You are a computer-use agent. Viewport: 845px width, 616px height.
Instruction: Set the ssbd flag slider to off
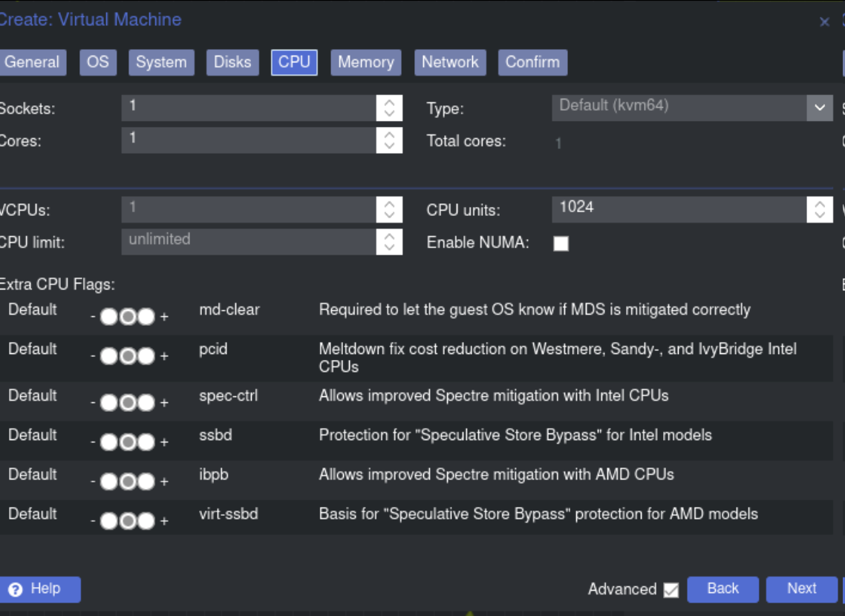[109, 443]
